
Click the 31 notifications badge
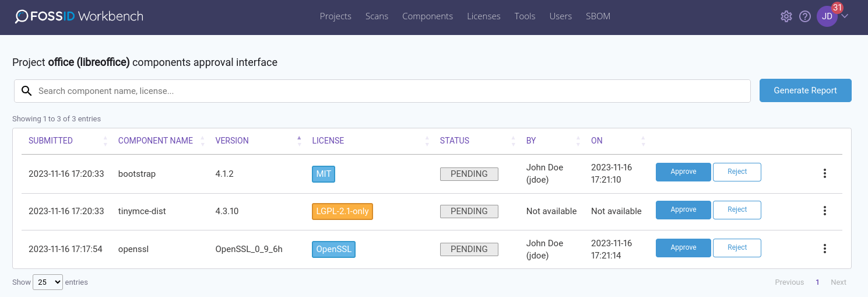[838, 8]
